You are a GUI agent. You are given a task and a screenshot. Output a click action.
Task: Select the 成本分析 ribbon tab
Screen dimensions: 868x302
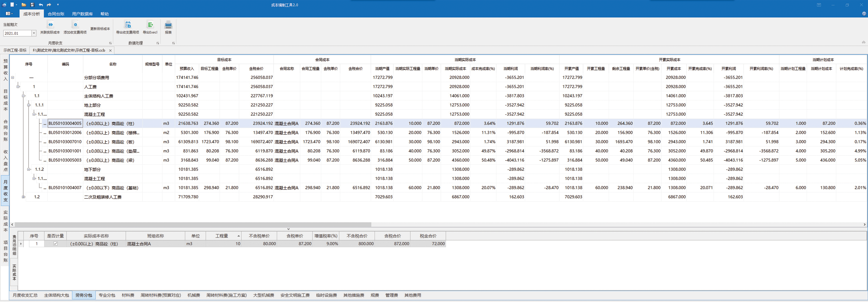click(x=32, y=14)
